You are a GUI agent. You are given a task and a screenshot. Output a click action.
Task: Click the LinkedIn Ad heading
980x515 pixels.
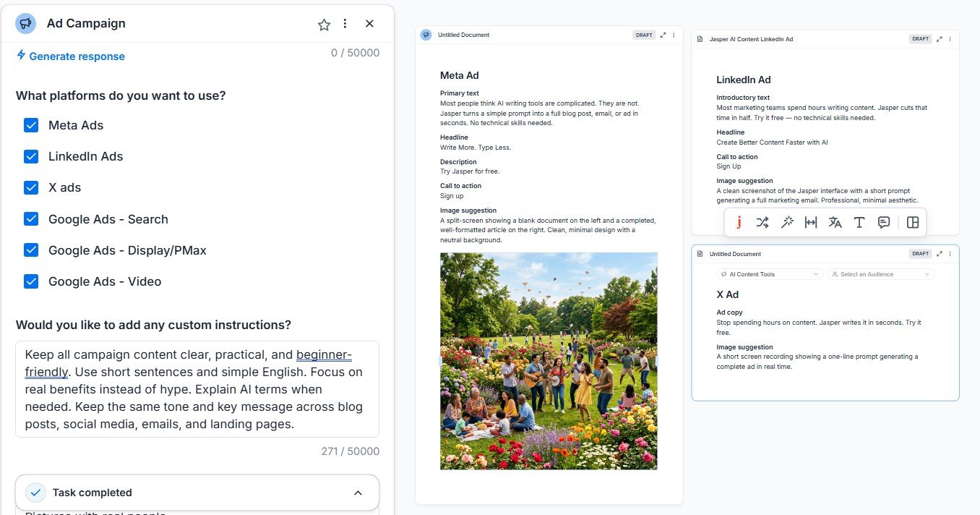tap(744, 80)
